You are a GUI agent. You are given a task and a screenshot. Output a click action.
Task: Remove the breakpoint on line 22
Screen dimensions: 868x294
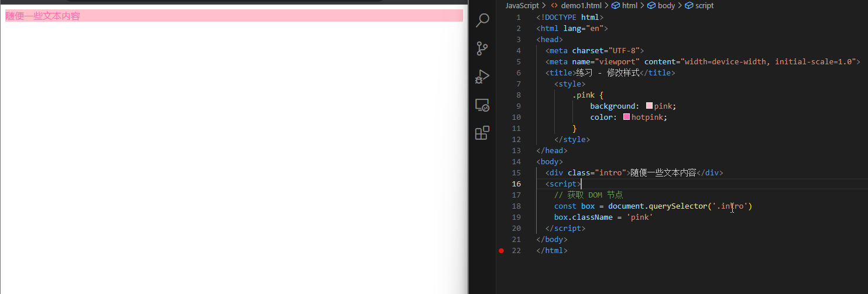[501, 251]
